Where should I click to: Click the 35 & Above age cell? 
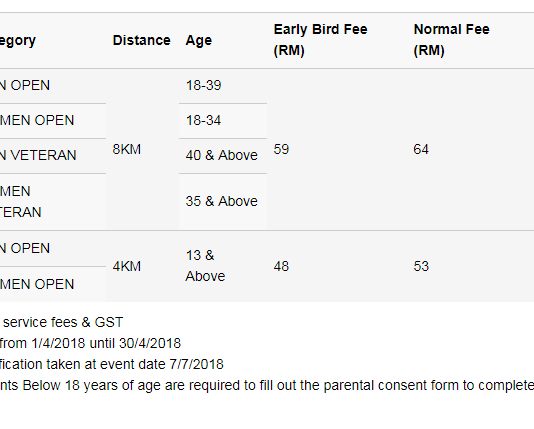pyautogui.click(x=221, y=201)
